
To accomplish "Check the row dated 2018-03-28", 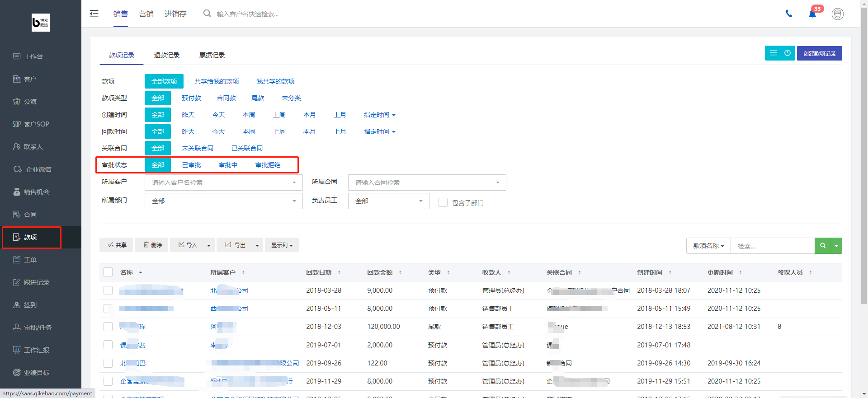I will (x=108, y=290).
